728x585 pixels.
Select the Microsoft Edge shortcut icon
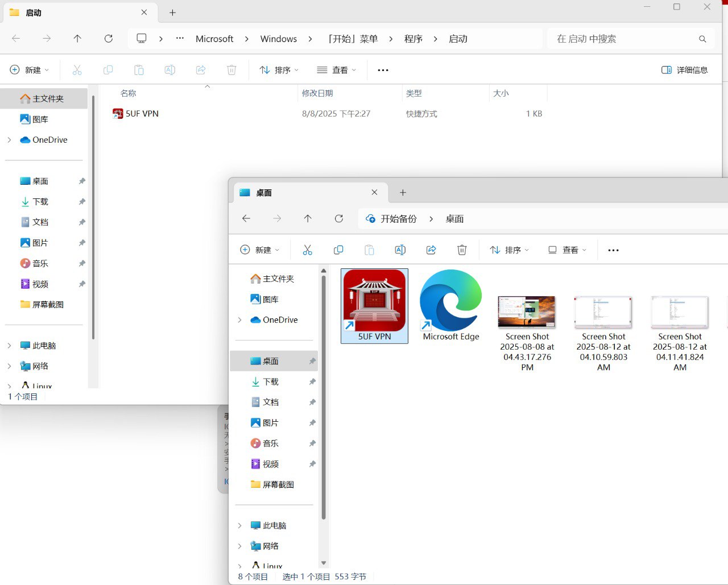click(450, 301)
